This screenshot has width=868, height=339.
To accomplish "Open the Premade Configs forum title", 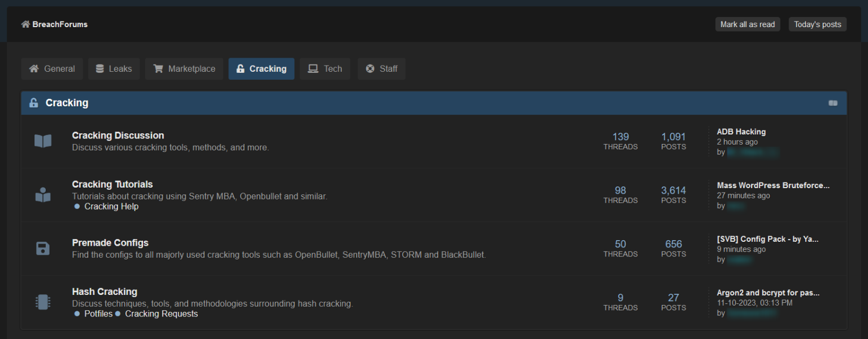I will [x=110, y=242].
